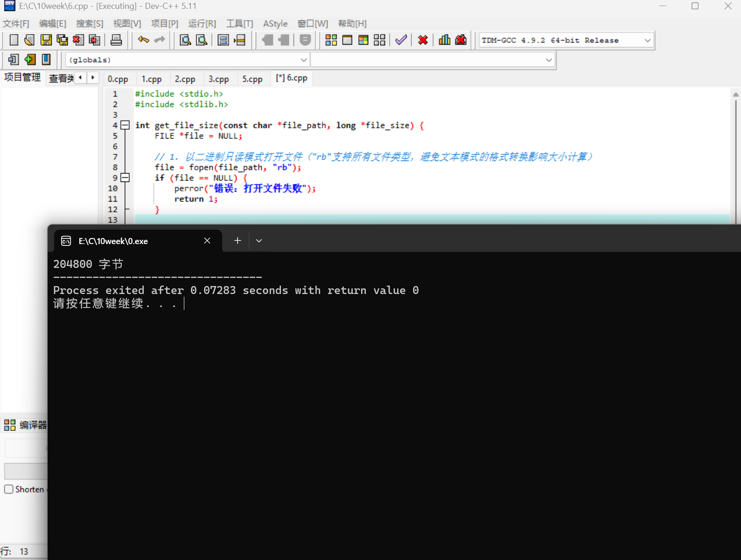Image resolution: width=741 pixels, height=560 pixels.
Task: Click the editor vertical scrollbar up arrow
Action: 736,94
